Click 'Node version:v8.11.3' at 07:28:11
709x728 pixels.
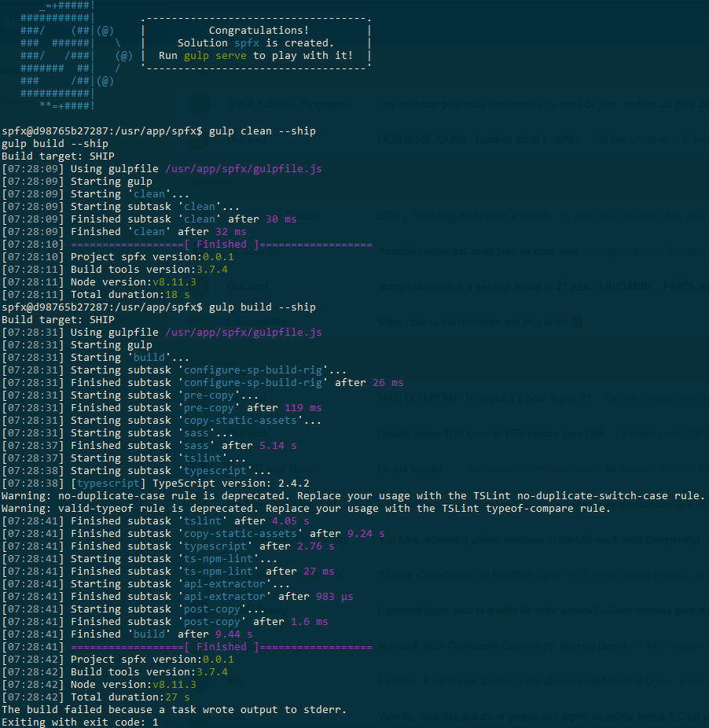pyautogui.click(x=99, y=281)
